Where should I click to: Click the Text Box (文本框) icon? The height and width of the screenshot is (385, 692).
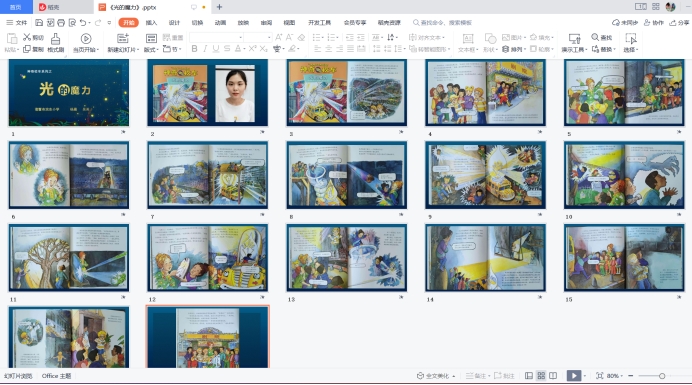coord(468,39)
